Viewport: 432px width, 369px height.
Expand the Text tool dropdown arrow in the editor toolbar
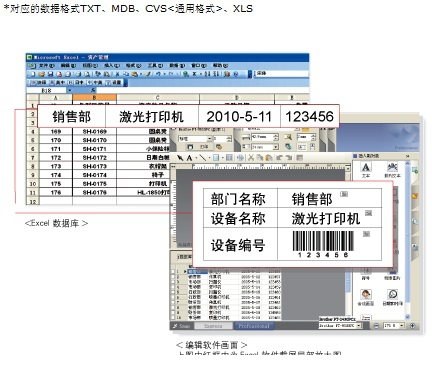coord(195,158)
